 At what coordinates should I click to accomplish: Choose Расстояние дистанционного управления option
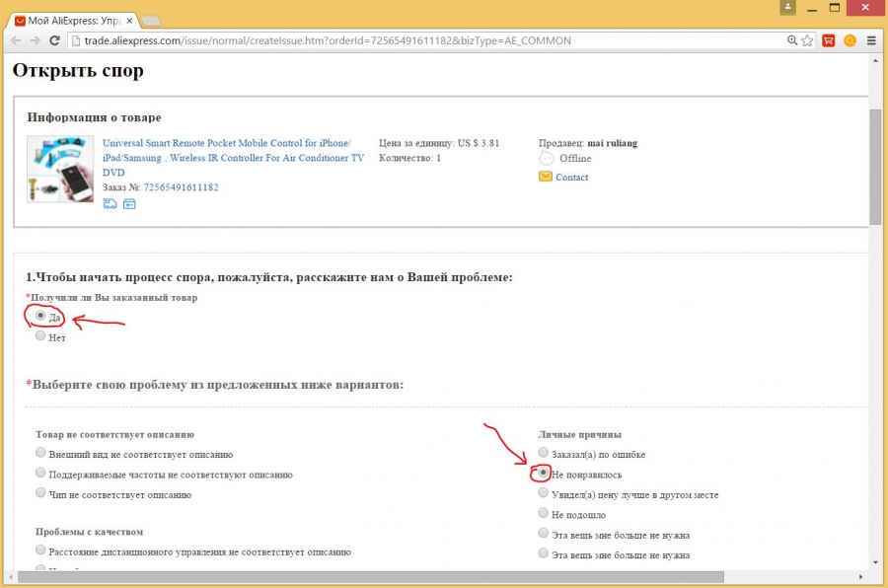tap(40, 551)
